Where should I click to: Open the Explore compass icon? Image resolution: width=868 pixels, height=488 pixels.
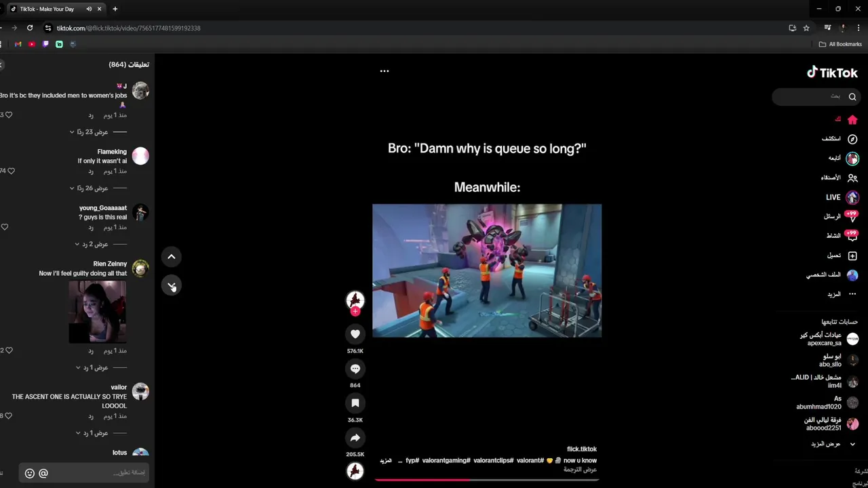pyautogui.click(x=852, y=139)
